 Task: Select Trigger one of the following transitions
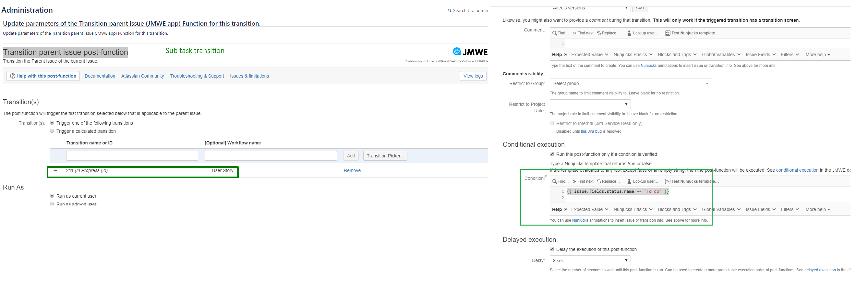[52, 123]
